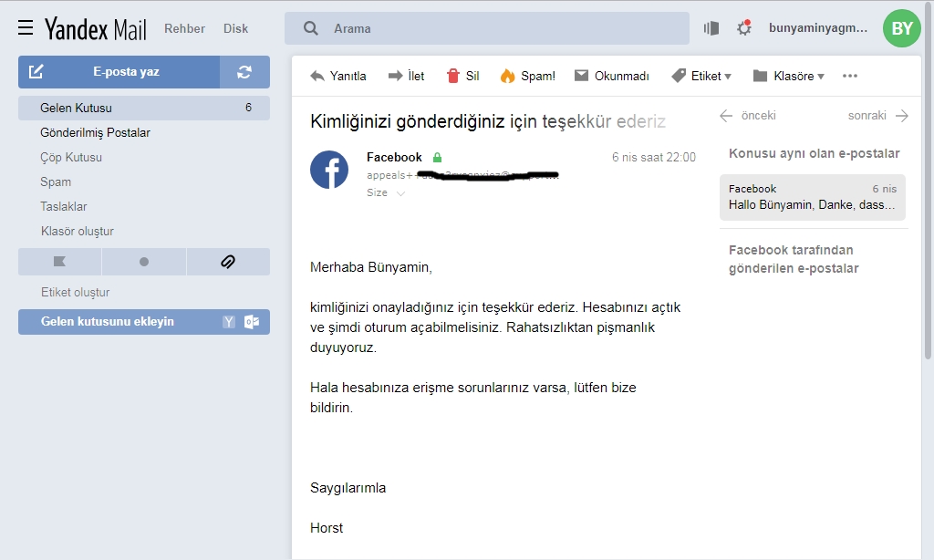Click the label tag icon
This screenshot has height=560, width=934.
pyautogui.click(x=679, y=76)
